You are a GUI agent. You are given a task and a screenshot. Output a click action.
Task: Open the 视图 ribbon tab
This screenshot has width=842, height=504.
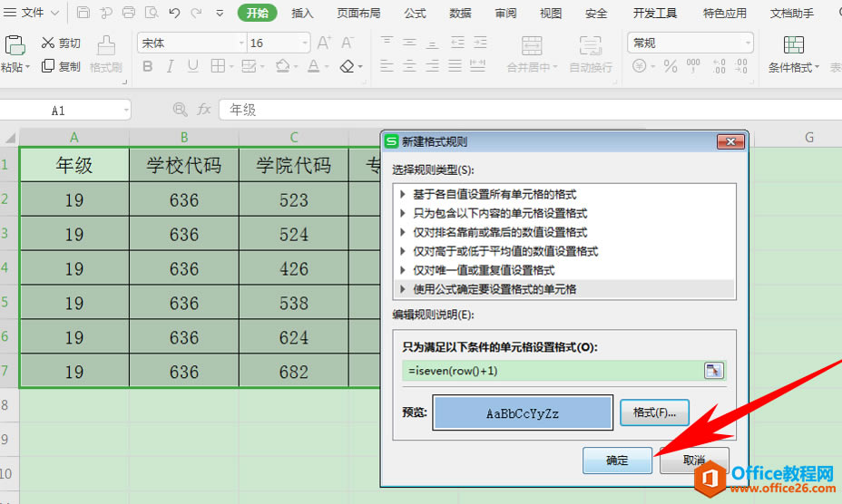(551, 13)
